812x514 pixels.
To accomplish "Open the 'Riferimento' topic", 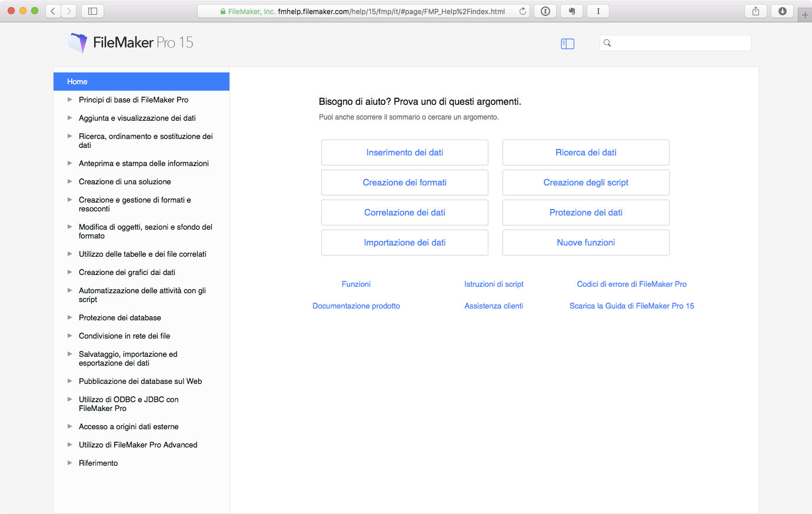I will (98, 463).
